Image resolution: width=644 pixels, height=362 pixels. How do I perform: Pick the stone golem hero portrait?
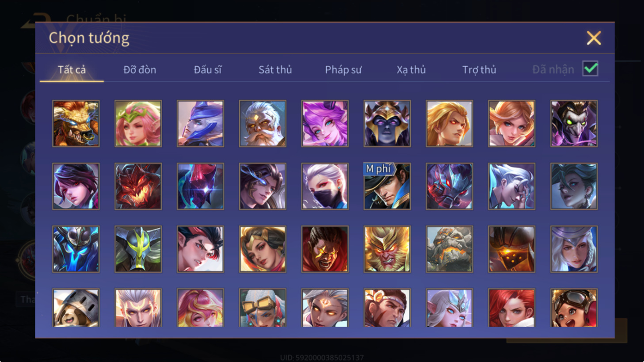point(450,249)
